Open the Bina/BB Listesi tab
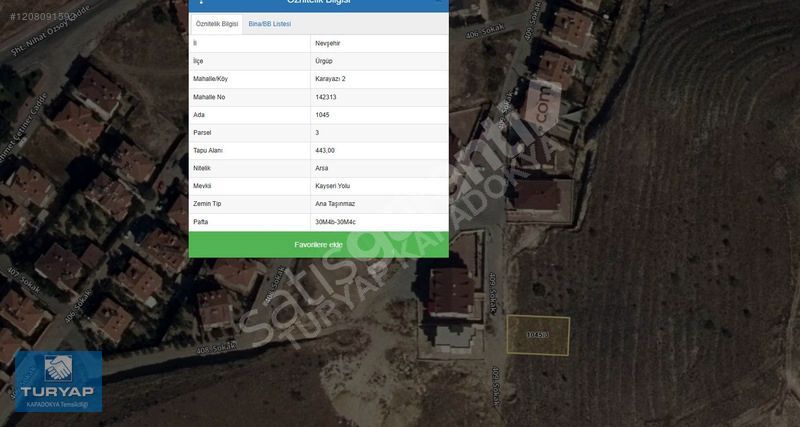Image resolution: width=800 pixels, height=427 pixels. [269, 24]
